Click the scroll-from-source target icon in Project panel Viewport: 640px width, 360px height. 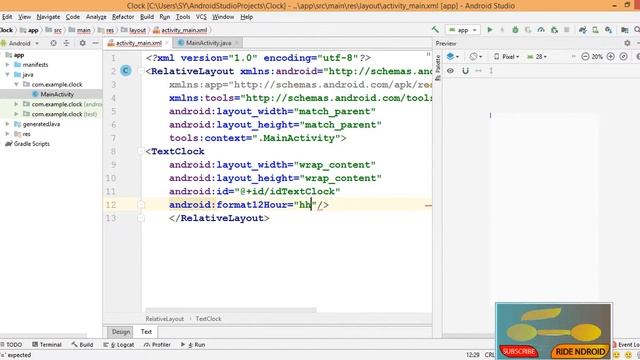(x=53, y=43)
